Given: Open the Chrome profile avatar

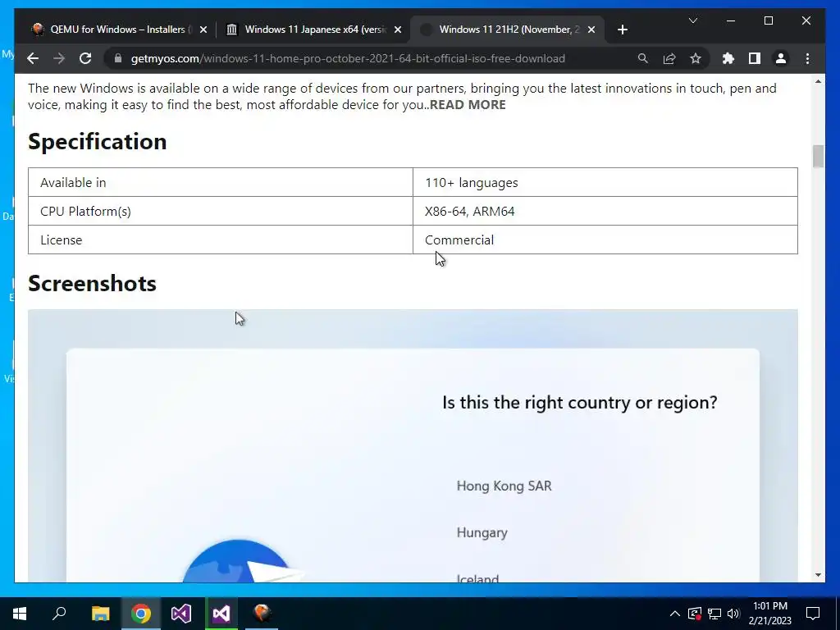Looking at the screenshot, I should click(781, 58).
